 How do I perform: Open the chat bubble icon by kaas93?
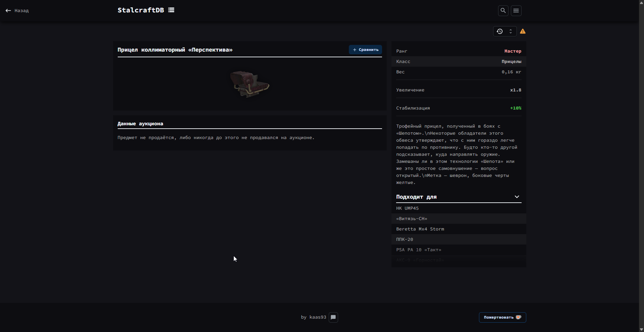333,317
